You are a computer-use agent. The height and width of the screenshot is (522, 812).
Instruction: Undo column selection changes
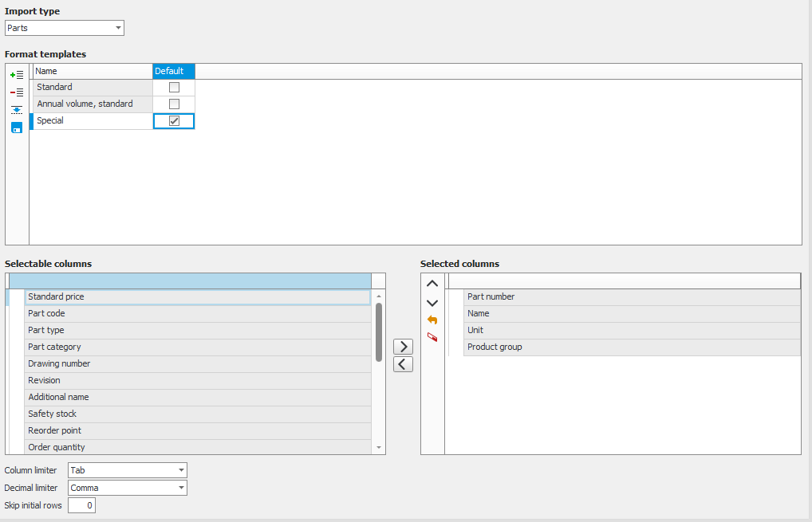pos(432,320)
